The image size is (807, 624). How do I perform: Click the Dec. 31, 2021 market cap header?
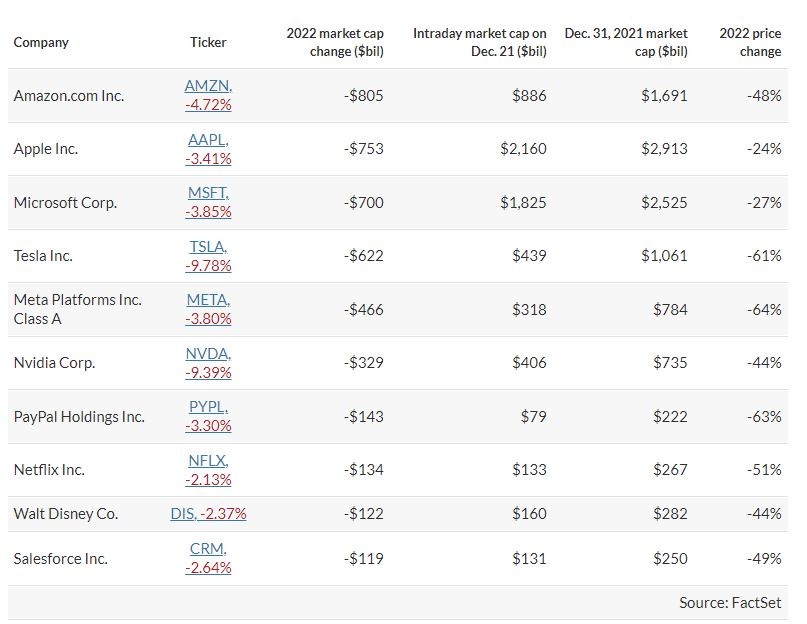[625, 43]
